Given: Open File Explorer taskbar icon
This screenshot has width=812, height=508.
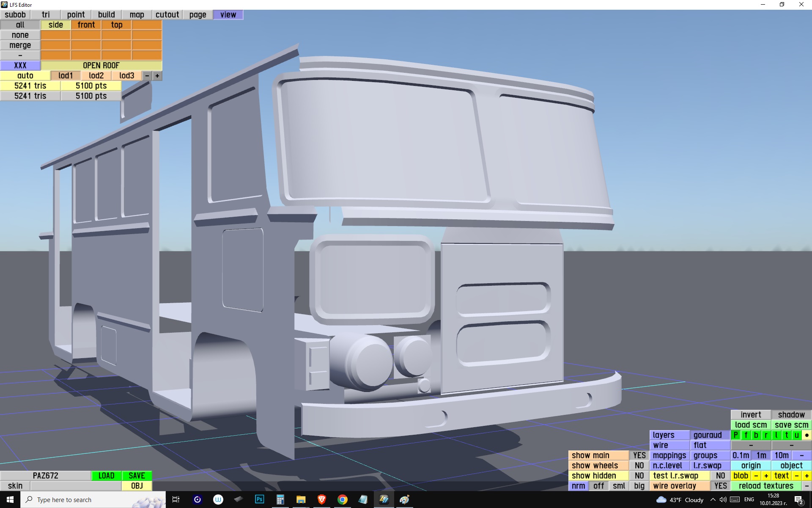Looking at the screenshot, I should pos(301,500).
